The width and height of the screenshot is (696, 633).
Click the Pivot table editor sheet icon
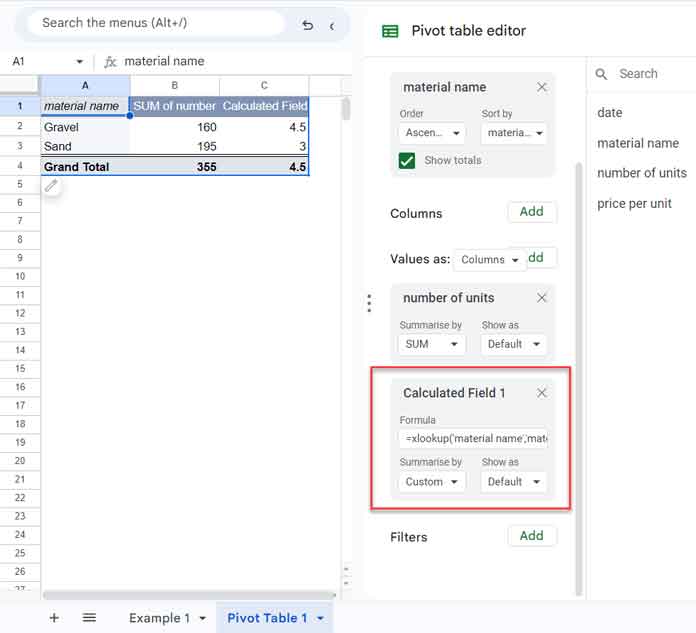(x=390, y=31)
